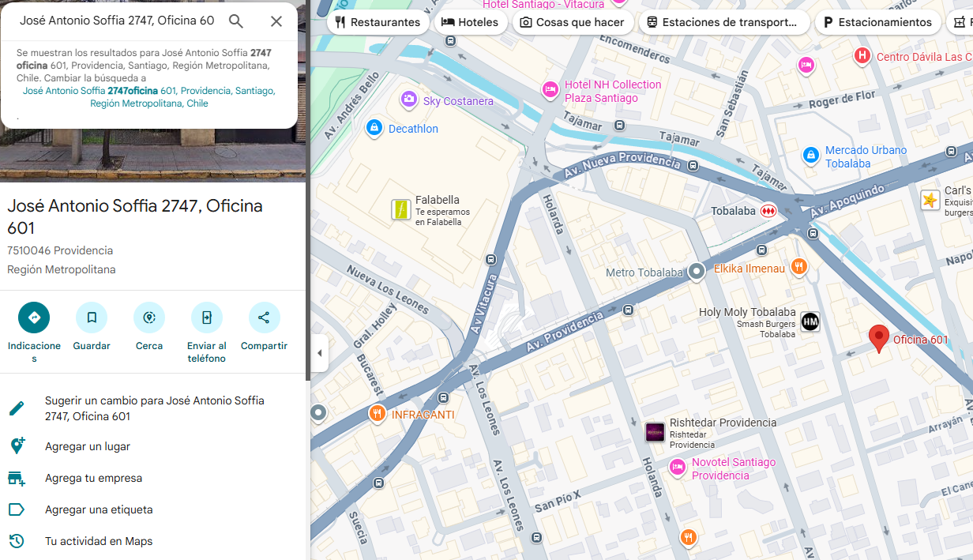Open the Tu actividad en Maps history icon
This screenshot has width=973, height=560.
coord(17,541)
